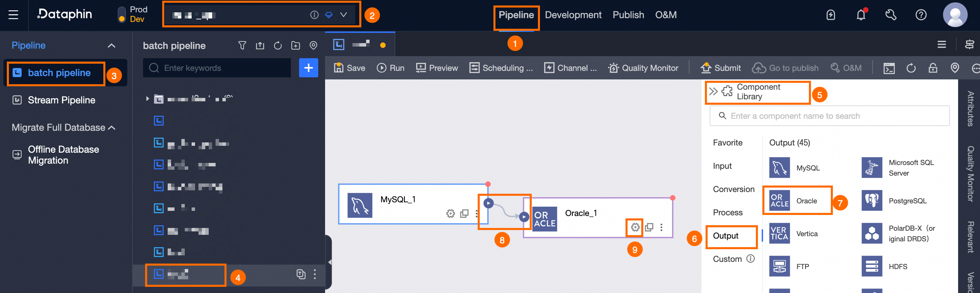Open more options on selected pipeline row
The height and width of the screenshot is (293, 980).
tap(314, 274)
